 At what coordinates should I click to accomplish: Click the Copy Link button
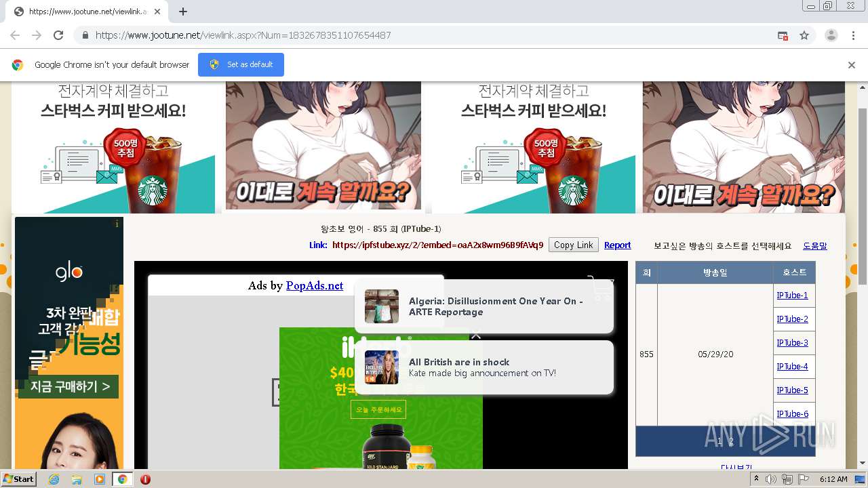pyautogui.click(x=573, y=245)
